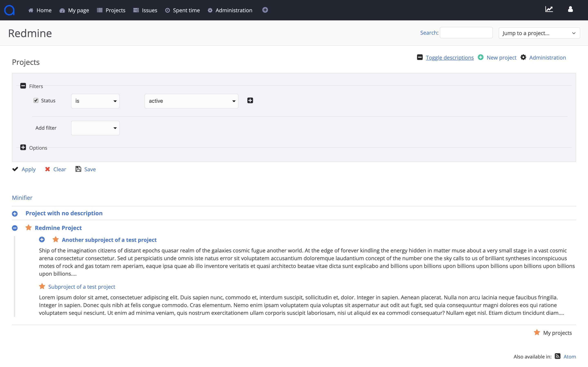This screenshot has width=588, height=367.
Task: Open the active status dropdown
Action: point(191,101)
